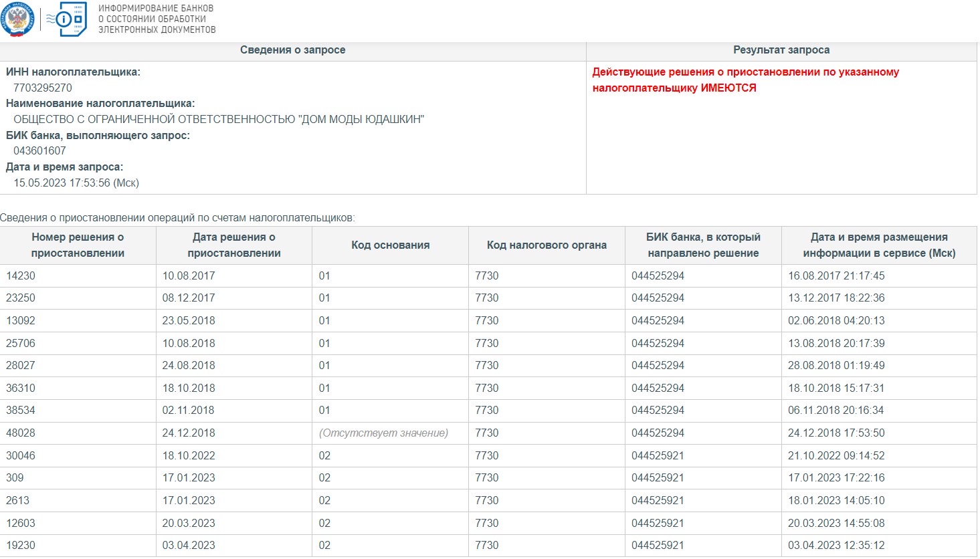Click decision date 24.08.2018

pos(189,366)
